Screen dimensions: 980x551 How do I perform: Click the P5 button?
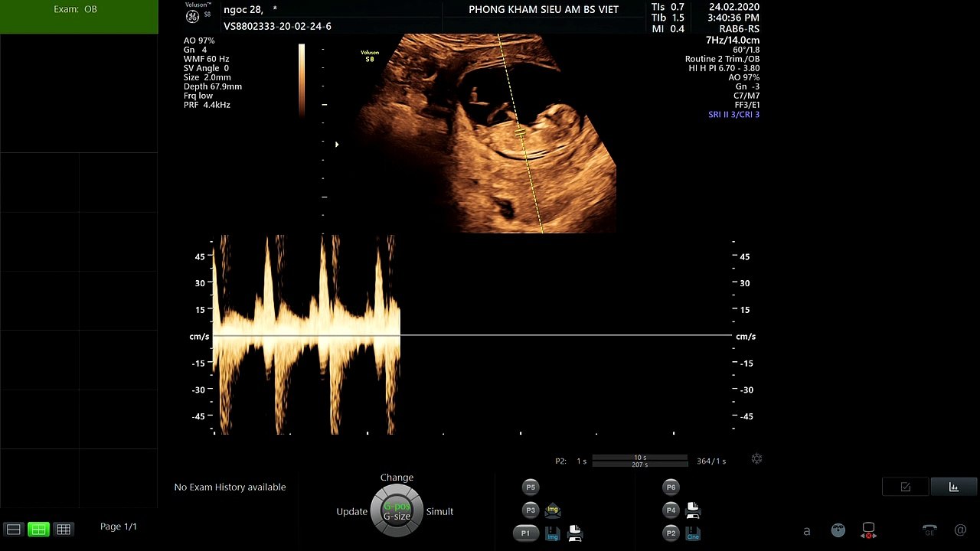click(x=531, y=487)
